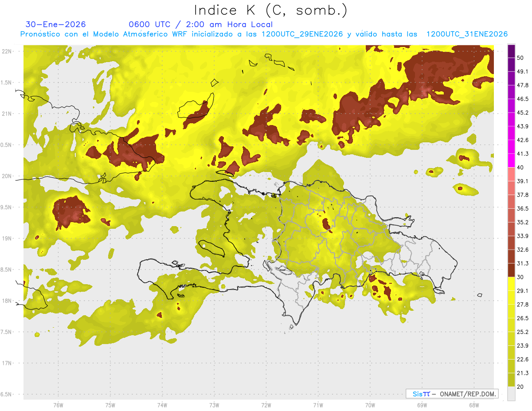
Task: Click the date label "30-Ene-2026"
Action: point(56,24)
